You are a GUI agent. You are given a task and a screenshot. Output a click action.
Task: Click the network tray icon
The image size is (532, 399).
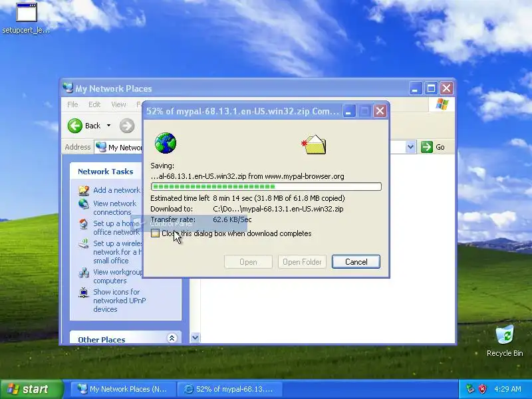[x=470, y=389]
